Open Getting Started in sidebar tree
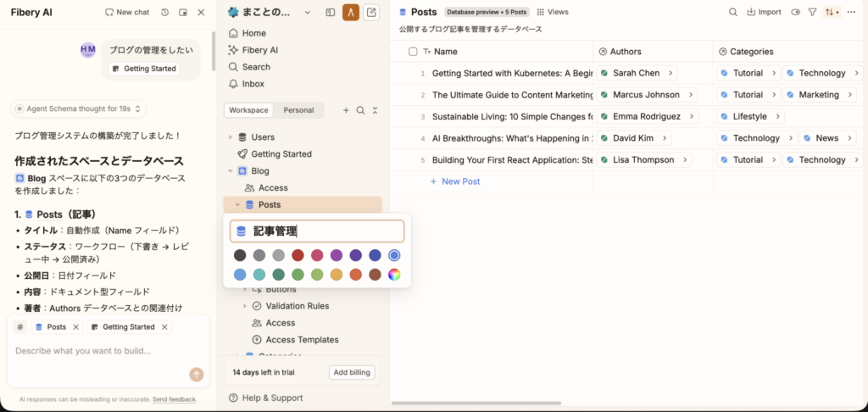 [x=281, y=154]
